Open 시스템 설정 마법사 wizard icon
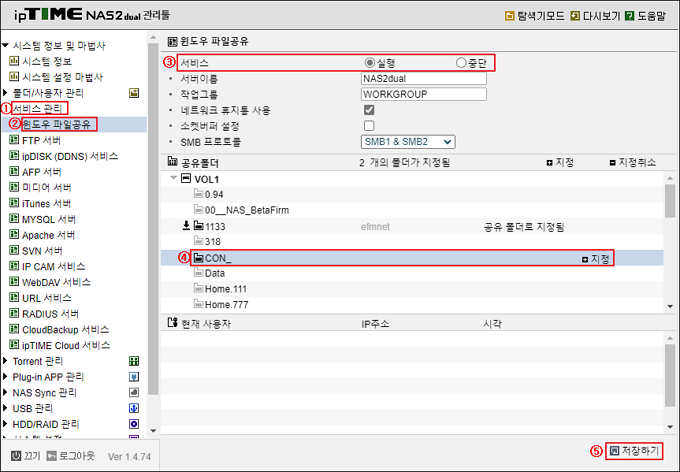 pyautogui.click(x=14, y=76)
